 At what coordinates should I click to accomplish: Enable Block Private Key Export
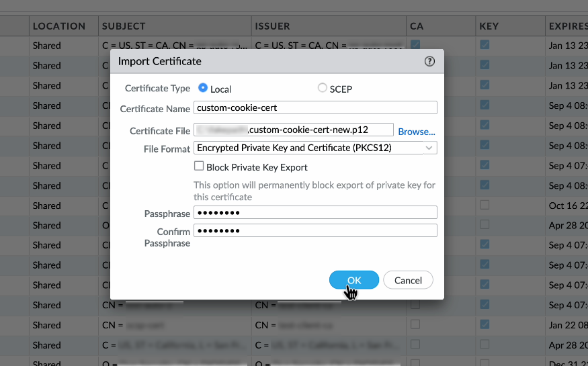[x=199, y=166]
